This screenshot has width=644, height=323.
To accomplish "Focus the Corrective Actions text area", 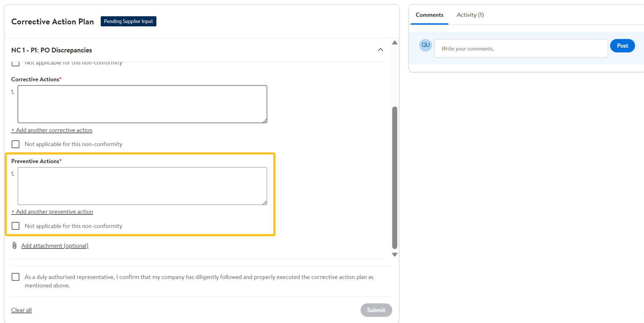I will tap(142, 104).
